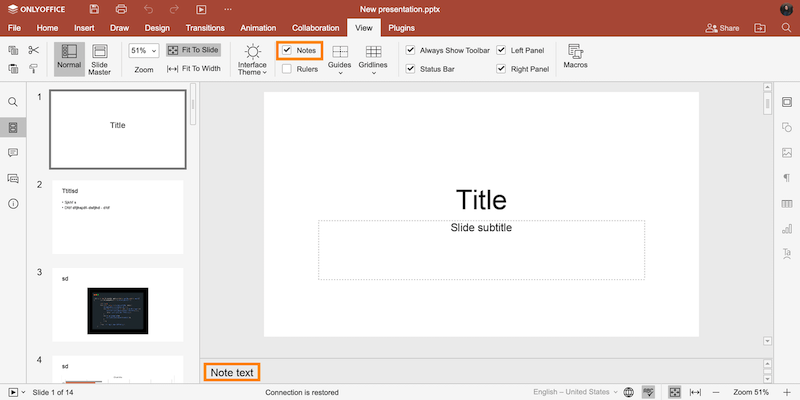
Task: Open the Comments panel in left sidebar
Action: 13,153
